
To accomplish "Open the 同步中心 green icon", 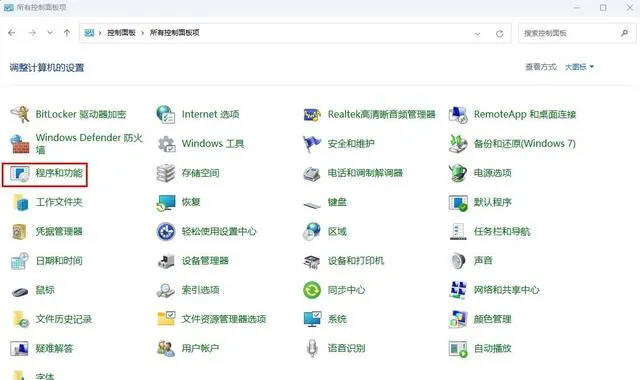I will click(312, 290).
